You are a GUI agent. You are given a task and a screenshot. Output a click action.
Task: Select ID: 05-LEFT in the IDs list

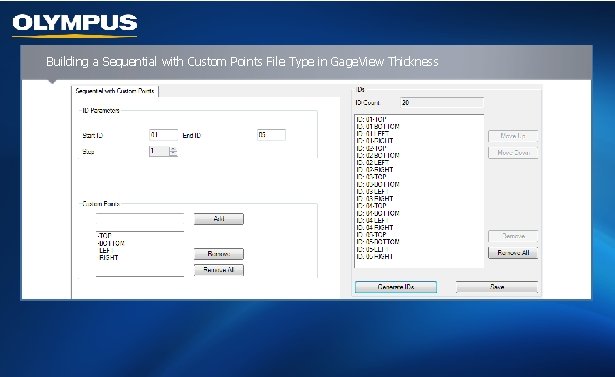click(x=373, y=249)
